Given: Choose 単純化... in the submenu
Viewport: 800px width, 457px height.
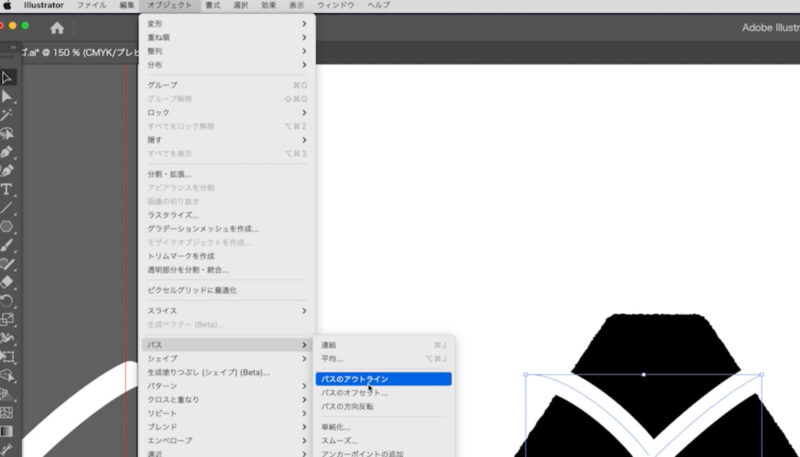Looking at the screenshot, I should [384, 427].
